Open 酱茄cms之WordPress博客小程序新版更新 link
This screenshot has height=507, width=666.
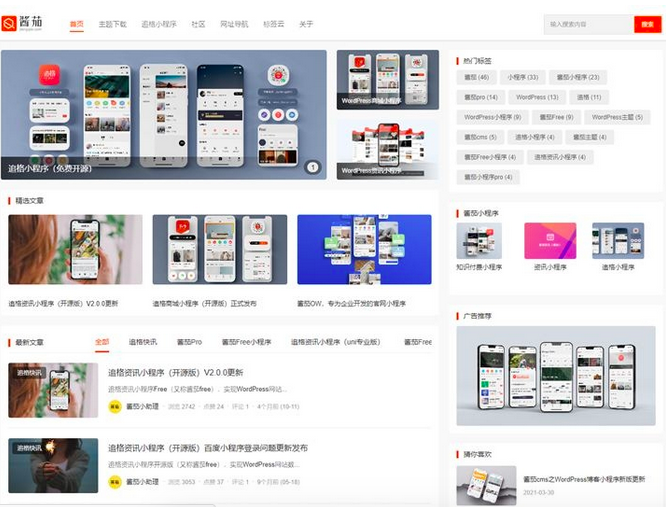[x=584, y=479]
